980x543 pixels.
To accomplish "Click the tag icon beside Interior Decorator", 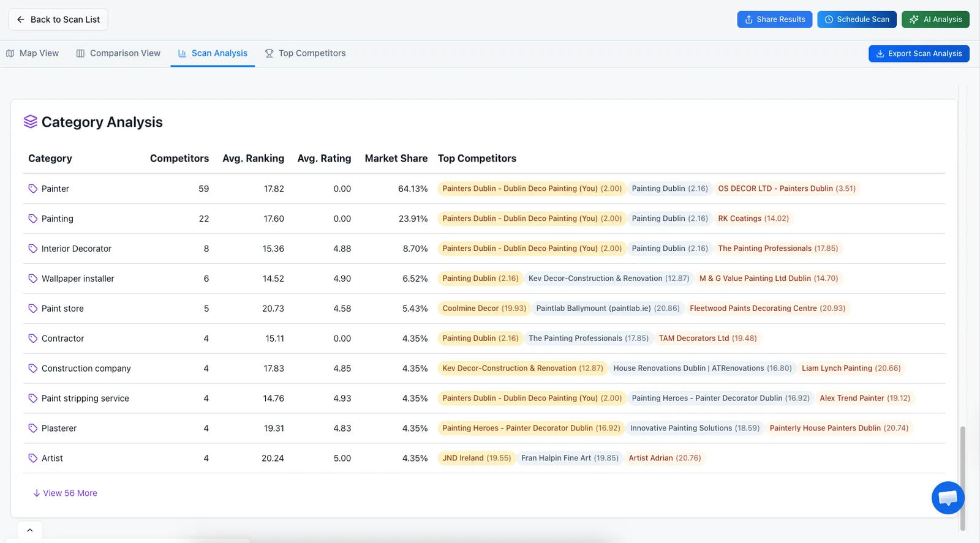I will (x=33, y=249).
